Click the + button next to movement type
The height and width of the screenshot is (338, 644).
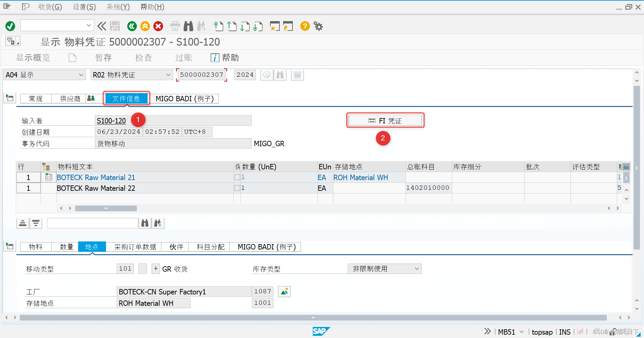156,269
